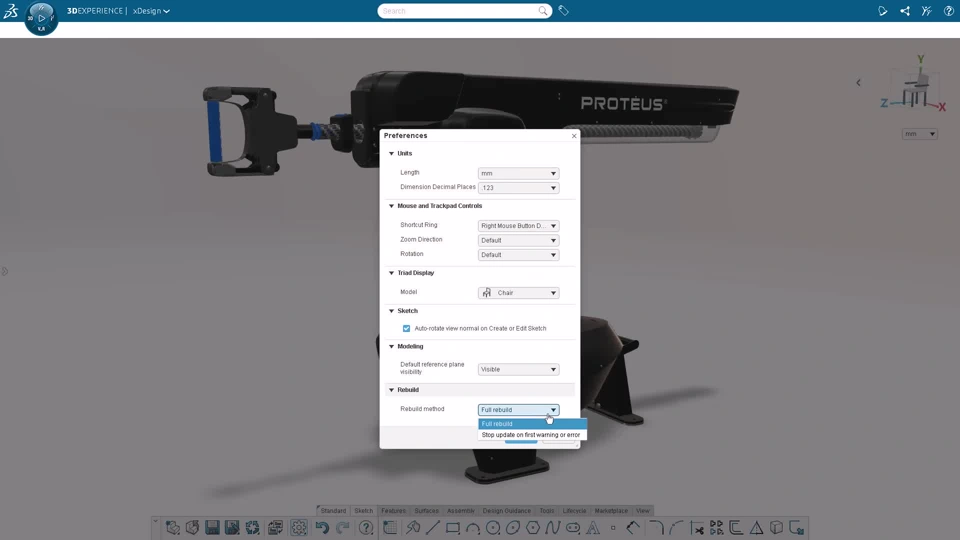This screenshot has height=540, width=960.
Task: Open the share icon in top bar
Action: 905,11
